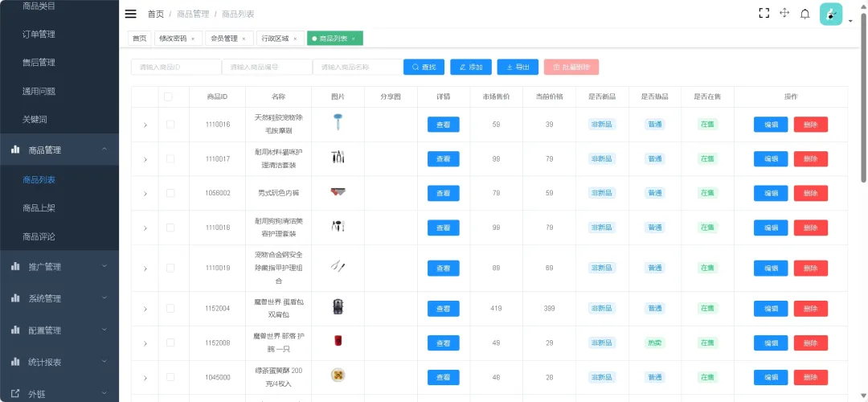Open product image for item 1152008
The image size is (868, 402).
click(338, 341)
